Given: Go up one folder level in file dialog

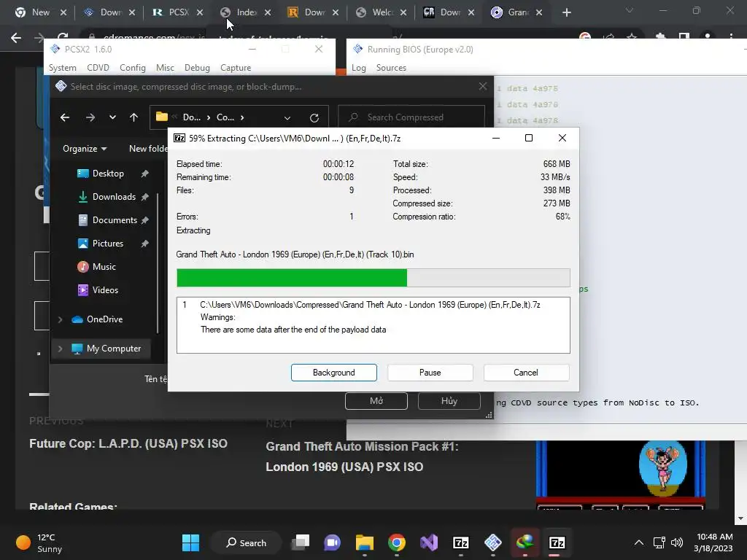Looking at the screenshot, I should (x=134, y=117).
